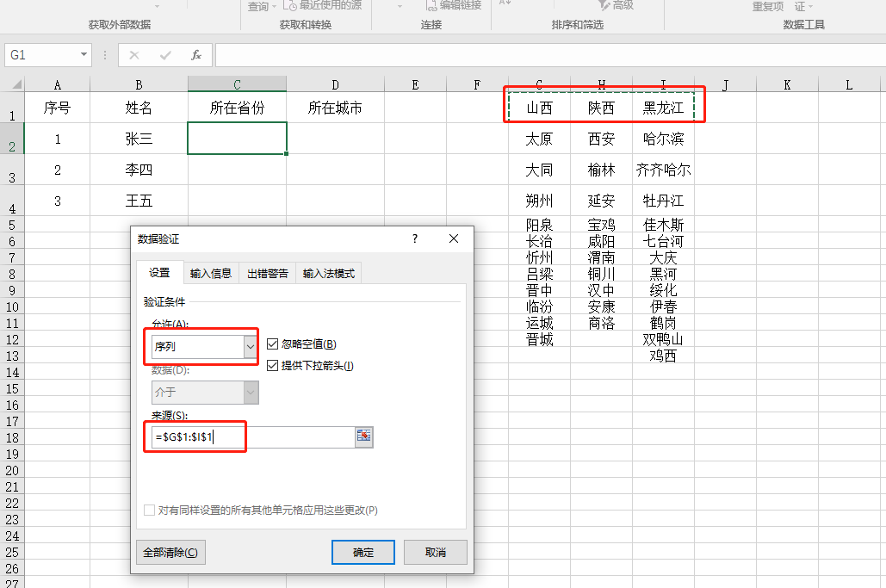
Task: Select the cell containing 太原
Action: coord(539,139)
